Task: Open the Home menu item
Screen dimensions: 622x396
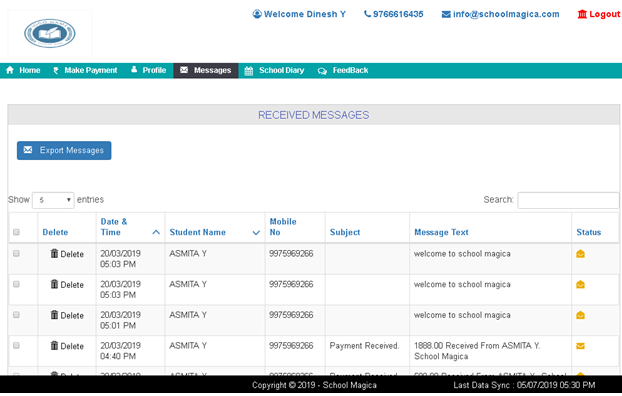Action: pos(23,70)
